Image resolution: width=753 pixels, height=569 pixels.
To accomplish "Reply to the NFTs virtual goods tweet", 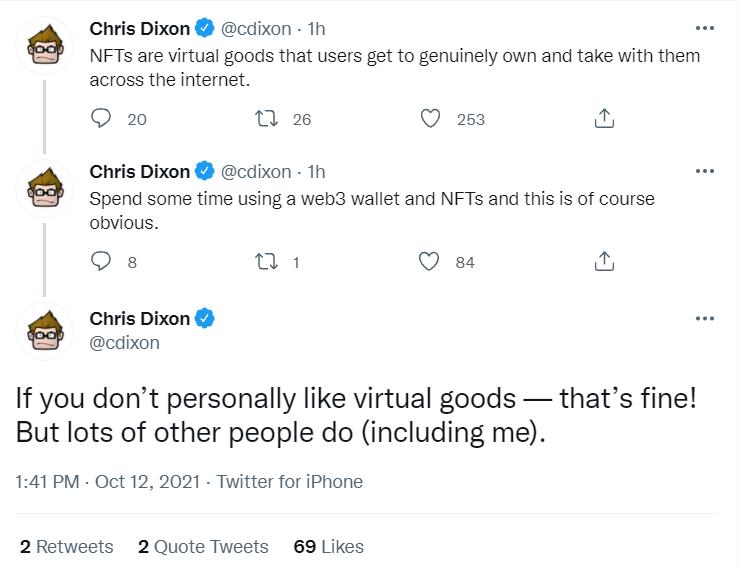I will tap(101, 119).
